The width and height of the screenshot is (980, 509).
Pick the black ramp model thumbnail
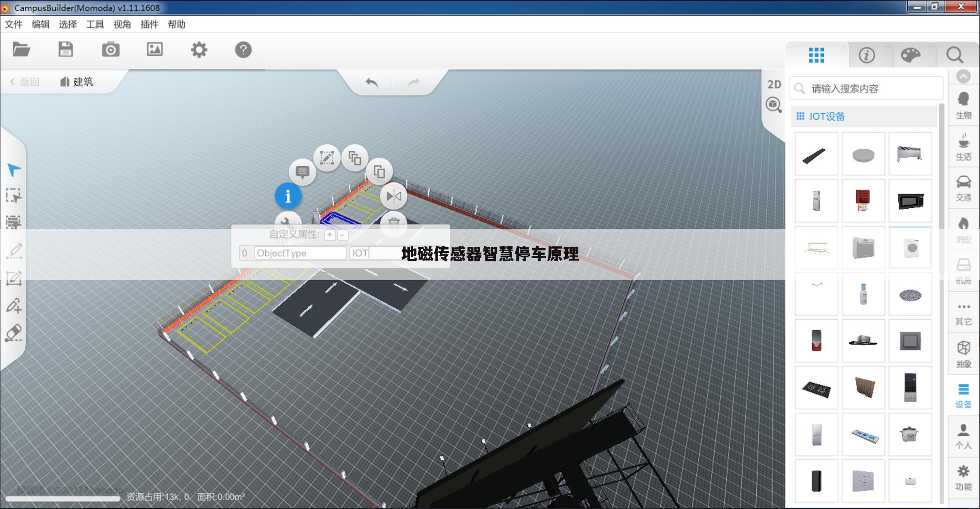tap(816, 154)
